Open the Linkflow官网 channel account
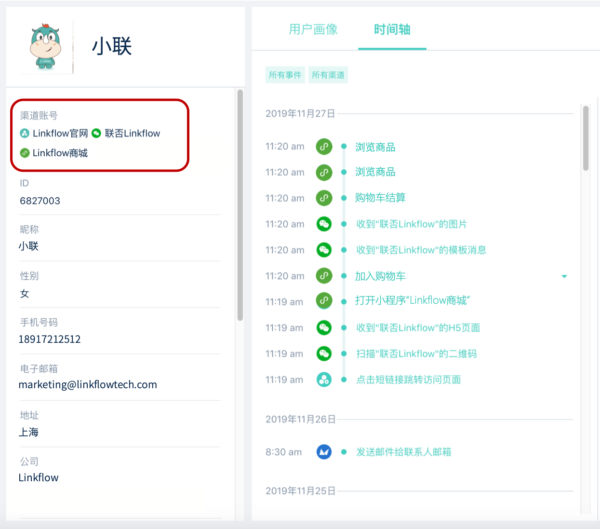This screenshot has width=600, height=529. (x=60, y=133)
